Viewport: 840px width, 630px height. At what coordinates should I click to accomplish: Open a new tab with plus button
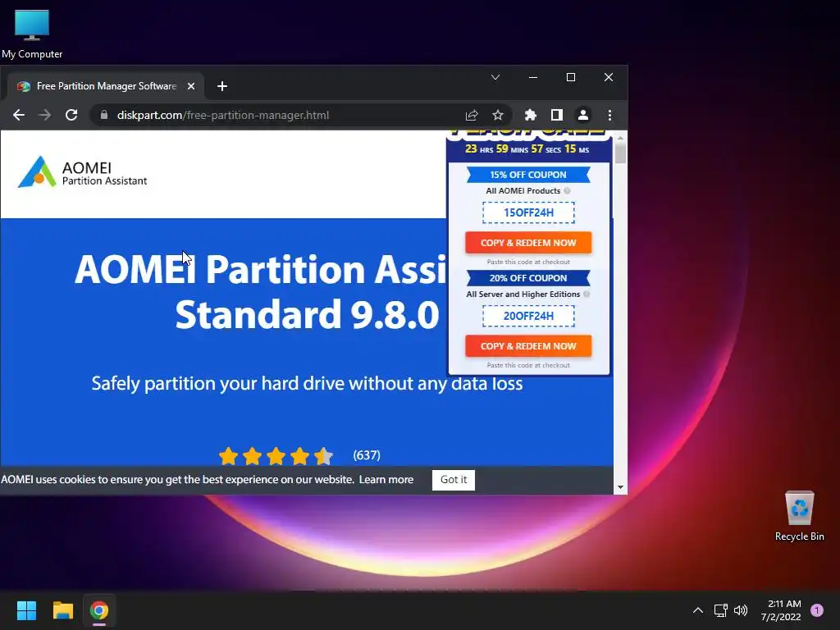coord(222,86)
